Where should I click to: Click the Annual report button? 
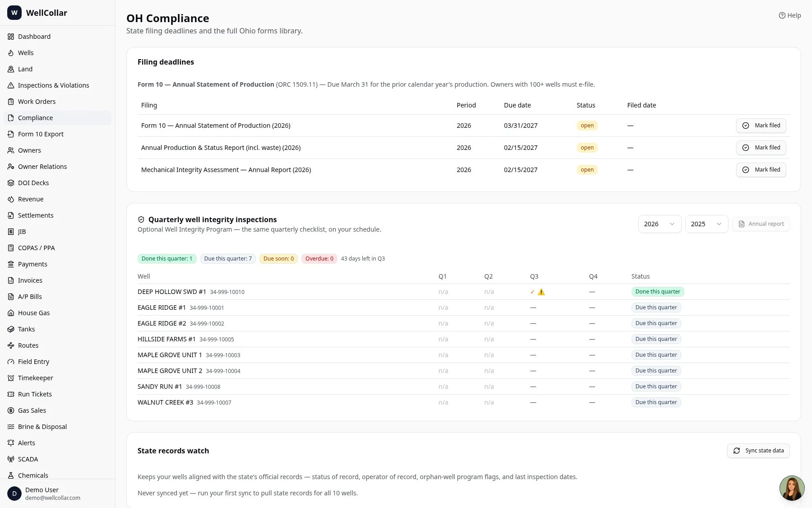pos(761,224)
